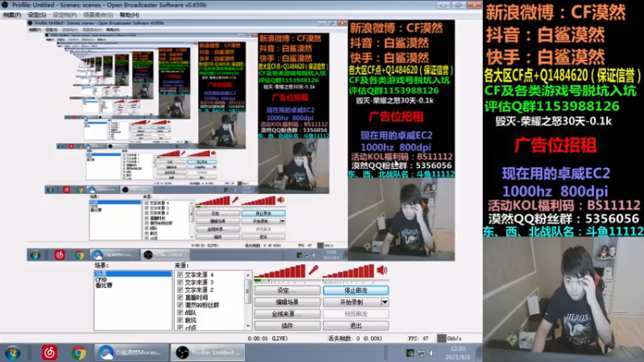Open the 设定档(P) menu

(64, 14)
